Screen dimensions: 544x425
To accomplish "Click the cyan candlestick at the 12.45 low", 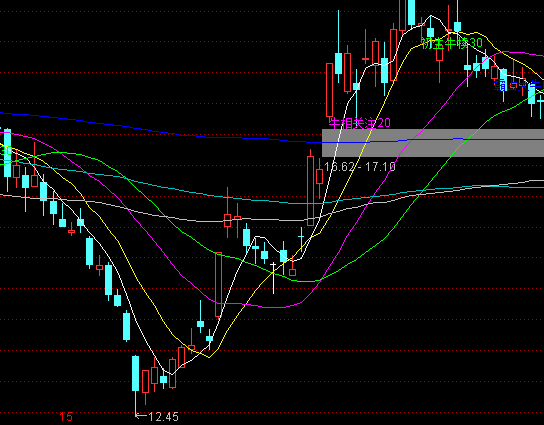I will pyautogui.click(x=135, y=383).
